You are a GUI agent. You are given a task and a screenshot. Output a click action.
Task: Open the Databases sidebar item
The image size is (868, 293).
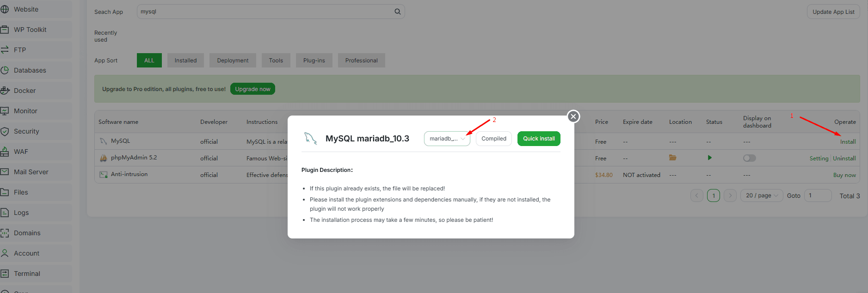(30, 70)
